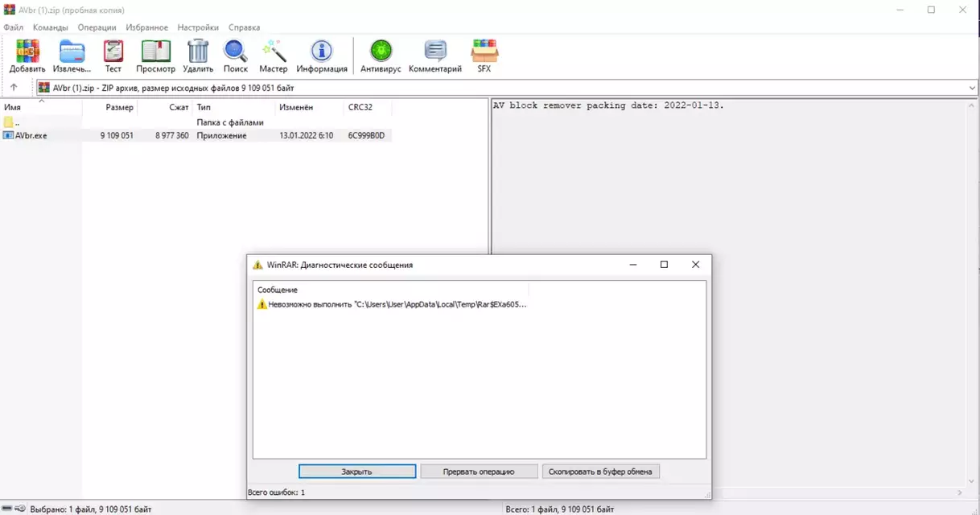This screenshot has width=980, height=515.
Task: Click the Извлечь (Extract) toolbar icon
Action: coord(72,51)
